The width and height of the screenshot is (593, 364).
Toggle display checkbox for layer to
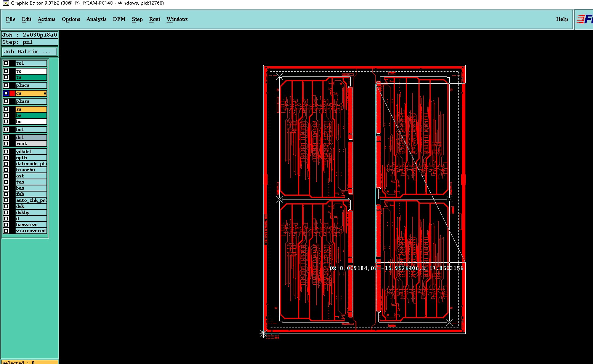(6, 71)
